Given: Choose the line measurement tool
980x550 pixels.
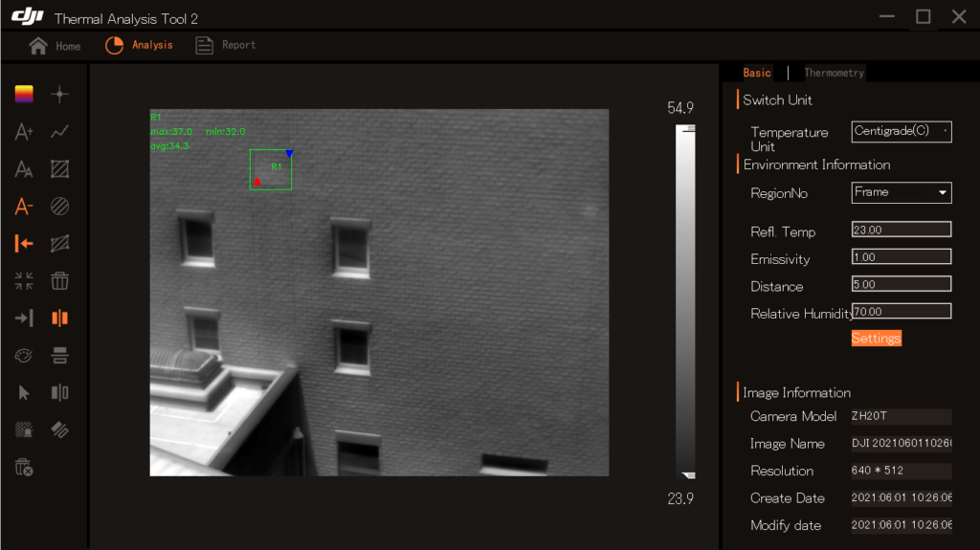Looking at the screenshot, I should tap(59, 132).
